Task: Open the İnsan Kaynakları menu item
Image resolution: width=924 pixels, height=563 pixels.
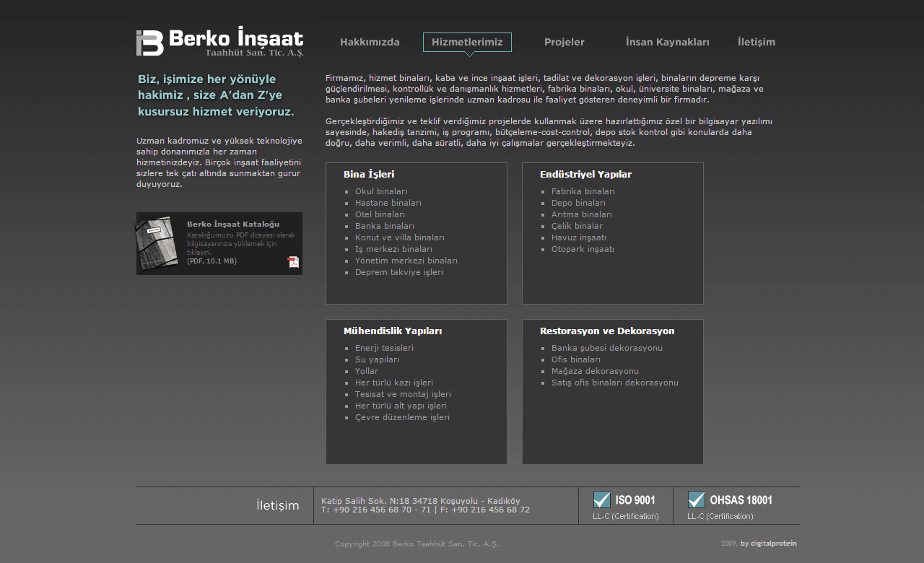Action: pyautogui.click(x=668, y=42)
